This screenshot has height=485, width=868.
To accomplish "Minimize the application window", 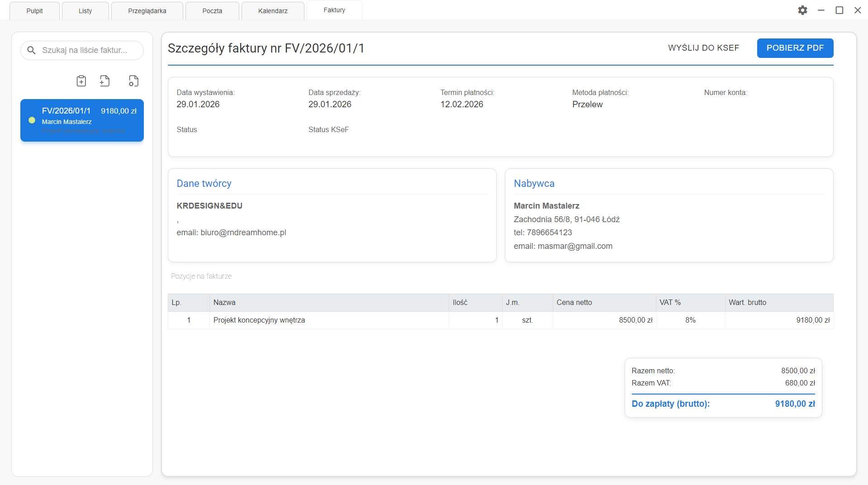I will click(821, 10).
